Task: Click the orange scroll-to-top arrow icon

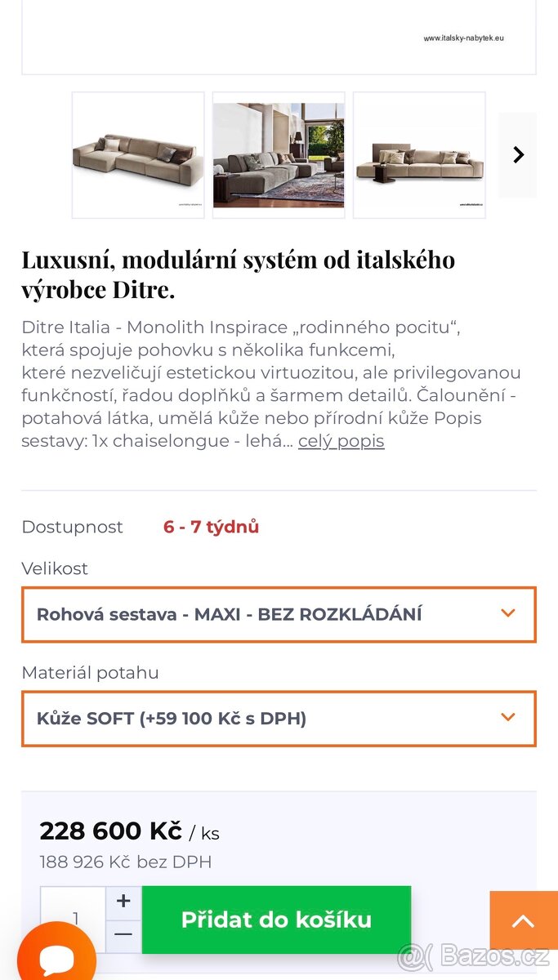Action: pyautogui.click(x=521, y=921)
